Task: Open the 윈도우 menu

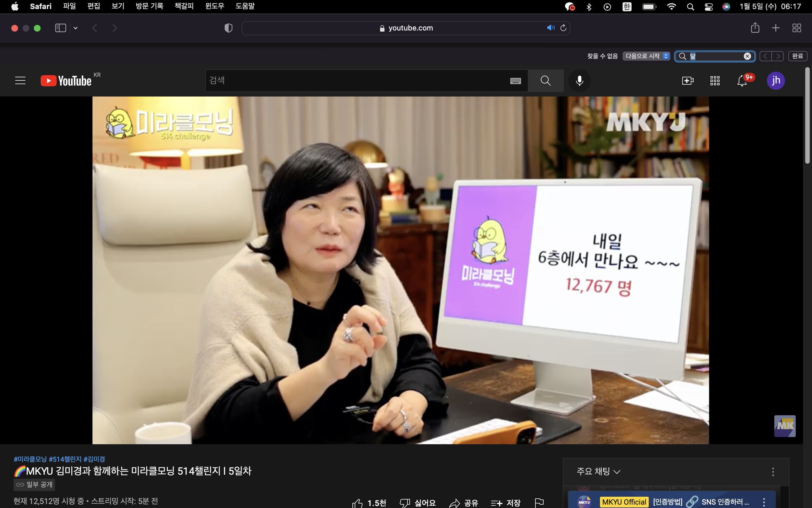Action: pos(215,6)
